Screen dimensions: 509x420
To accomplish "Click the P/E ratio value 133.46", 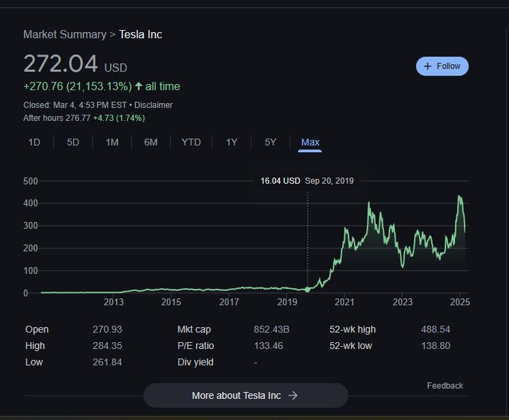I will [269, 346].
